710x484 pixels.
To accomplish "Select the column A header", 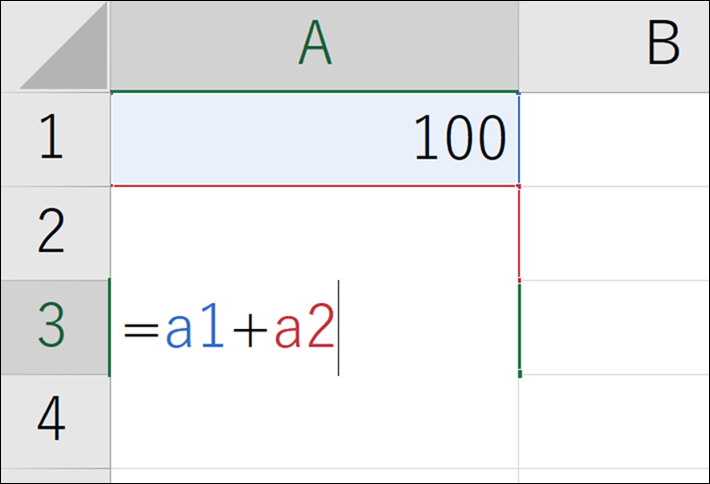I will 314,46.
